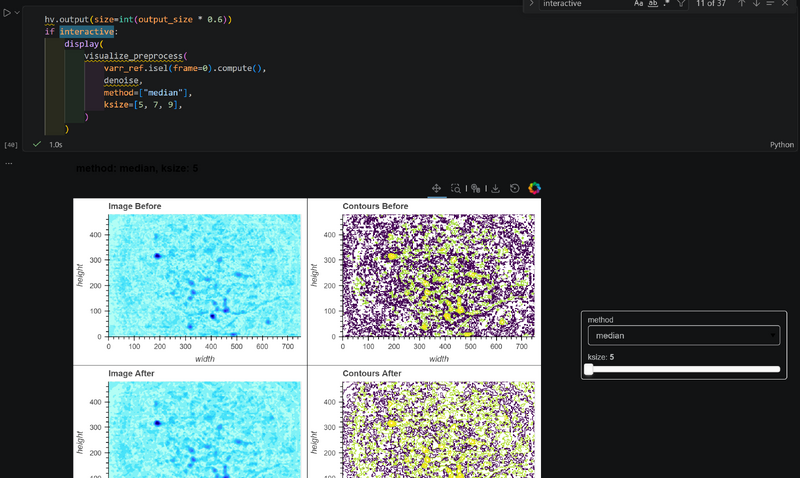Toggle find in selection icon
The image size is (800, 478).
[x=770, y=4]
